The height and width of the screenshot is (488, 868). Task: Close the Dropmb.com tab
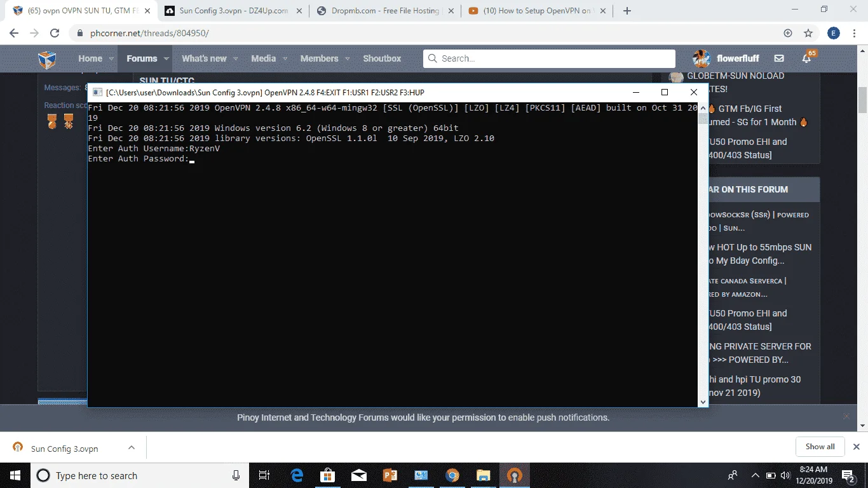450,11
